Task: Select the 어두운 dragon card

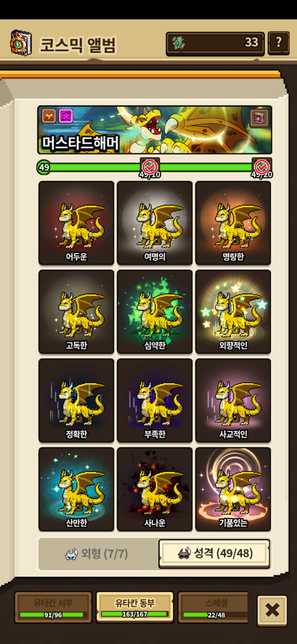Action: tap(76, 223)
